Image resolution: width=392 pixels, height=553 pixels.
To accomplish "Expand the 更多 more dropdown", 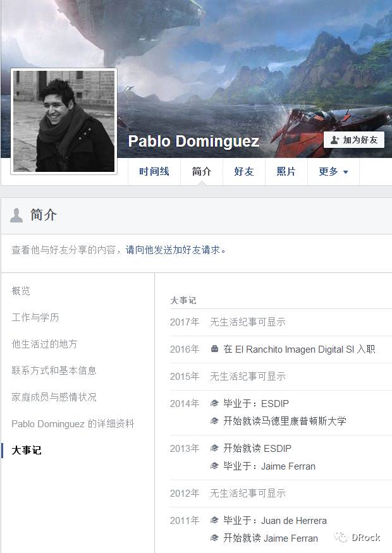I will point(333,171).
